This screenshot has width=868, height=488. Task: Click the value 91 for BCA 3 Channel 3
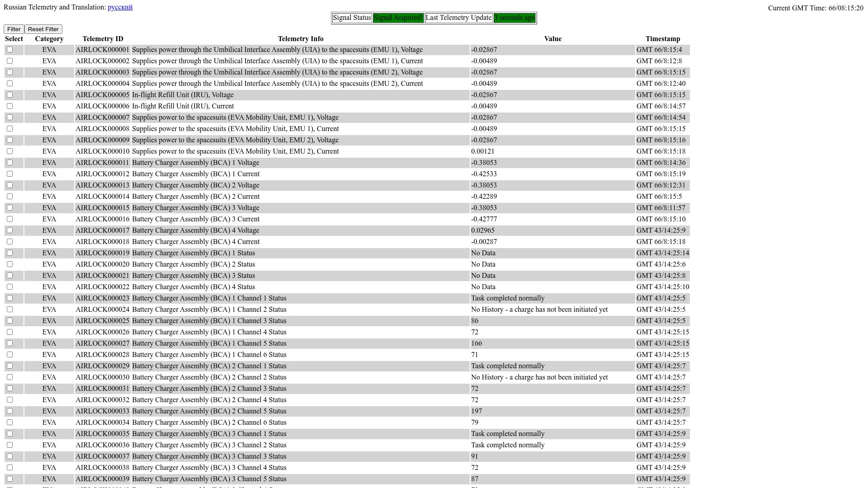tap(475, 456)
